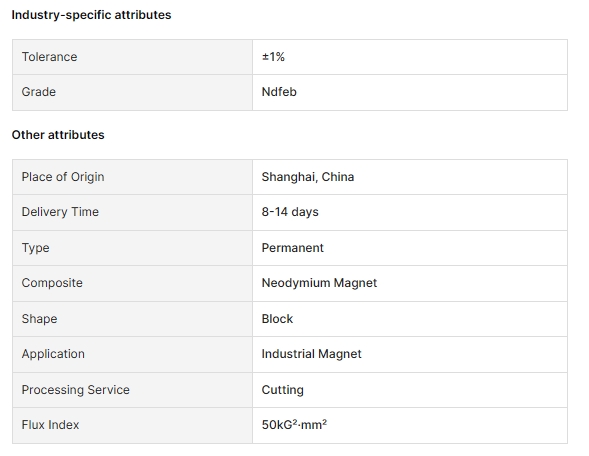Select the Place of Origin label
Screen dimensions: 589x456
pos(63,177)
